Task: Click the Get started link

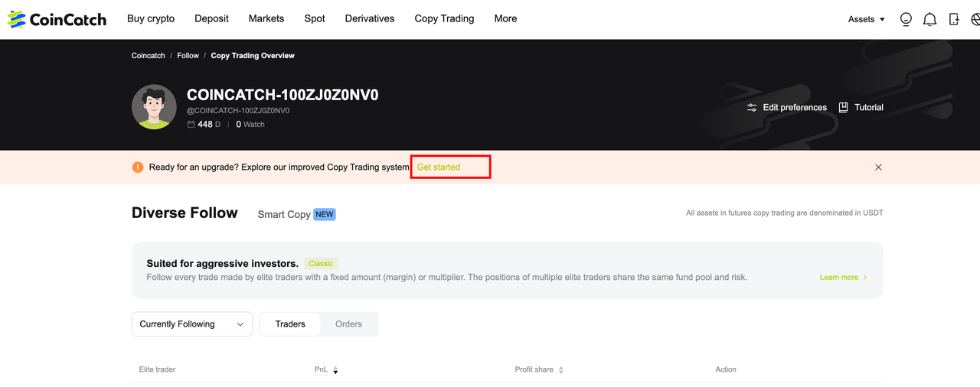Action: tap(439, 167)
